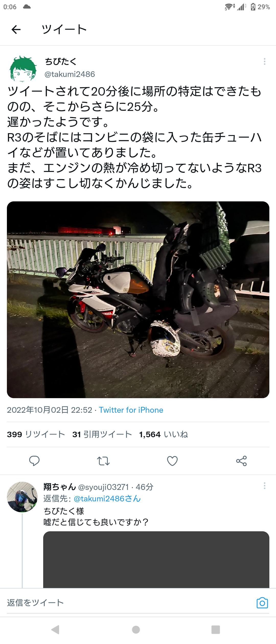Tap the retweet arrows icon

pyautogui.click(x=103, y=461)
